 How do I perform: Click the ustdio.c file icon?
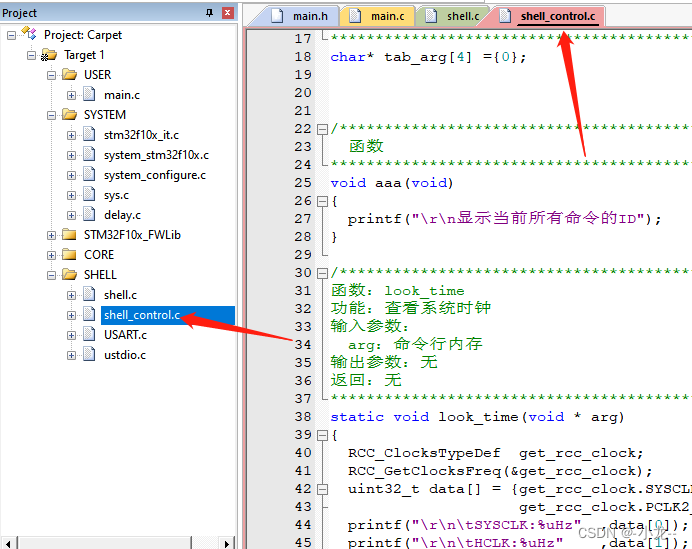(x=89, y=354)
